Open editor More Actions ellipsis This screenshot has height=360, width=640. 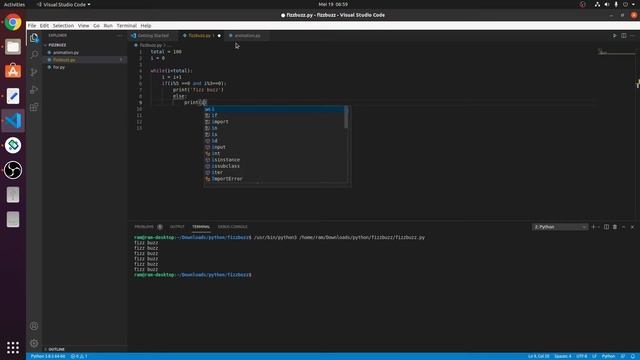click(x=632, y=36)
